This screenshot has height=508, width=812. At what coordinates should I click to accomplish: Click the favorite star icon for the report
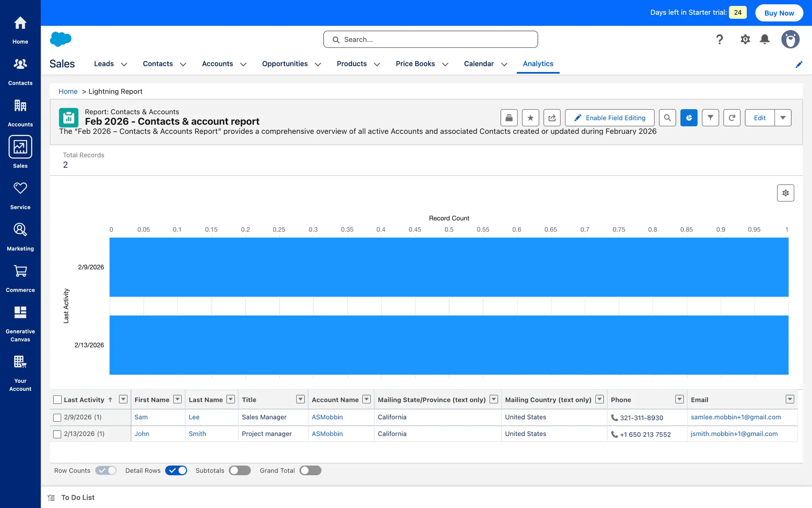530,118
